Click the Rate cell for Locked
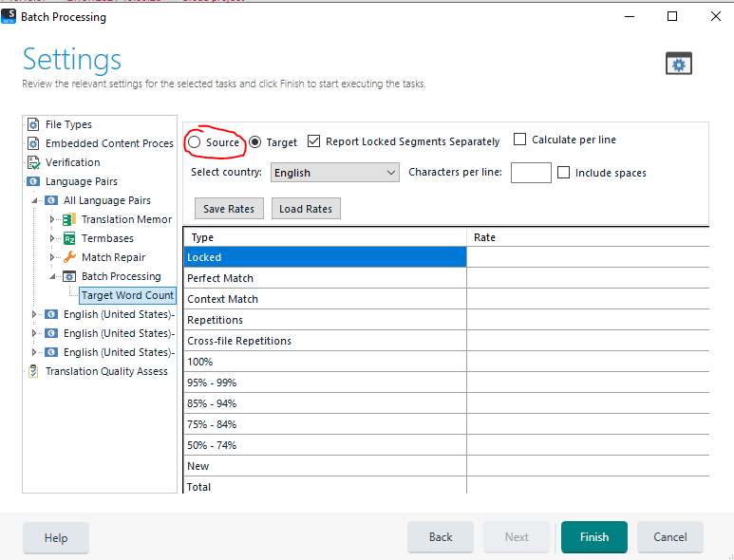The width and height of the screenshot is (734, 560). [588, 257]
